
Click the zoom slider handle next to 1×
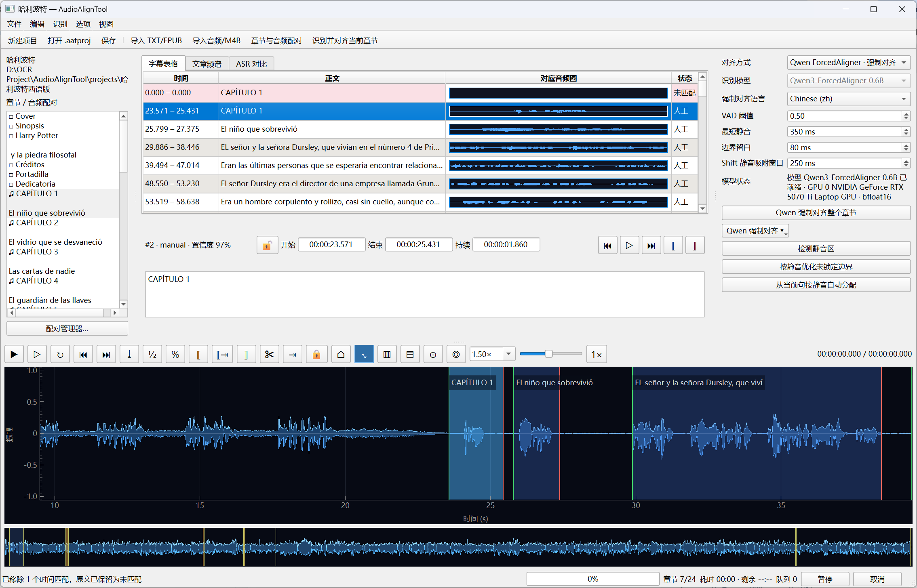tap(548, 354)
